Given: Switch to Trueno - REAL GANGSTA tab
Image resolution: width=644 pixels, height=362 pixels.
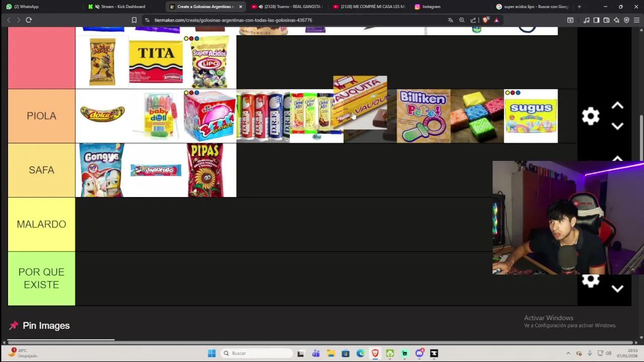Looking at the screenshot, I should tap(287, 7).
